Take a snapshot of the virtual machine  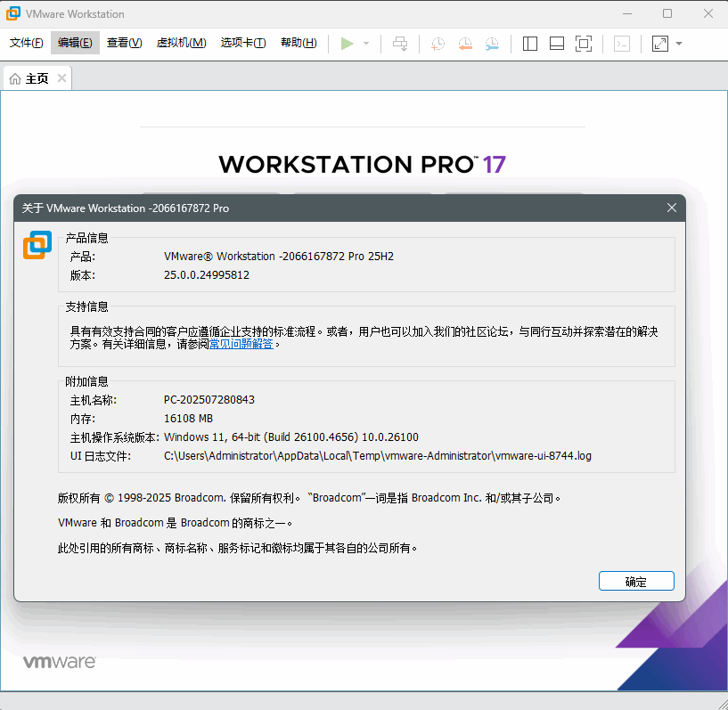point(437,43)
